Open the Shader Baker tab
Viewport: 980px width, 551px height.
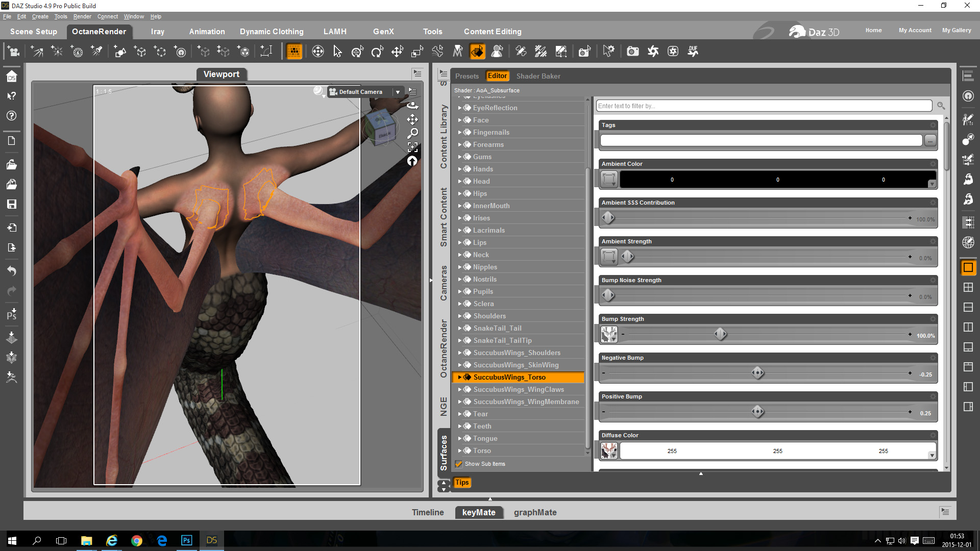click(x=538, y=76)
